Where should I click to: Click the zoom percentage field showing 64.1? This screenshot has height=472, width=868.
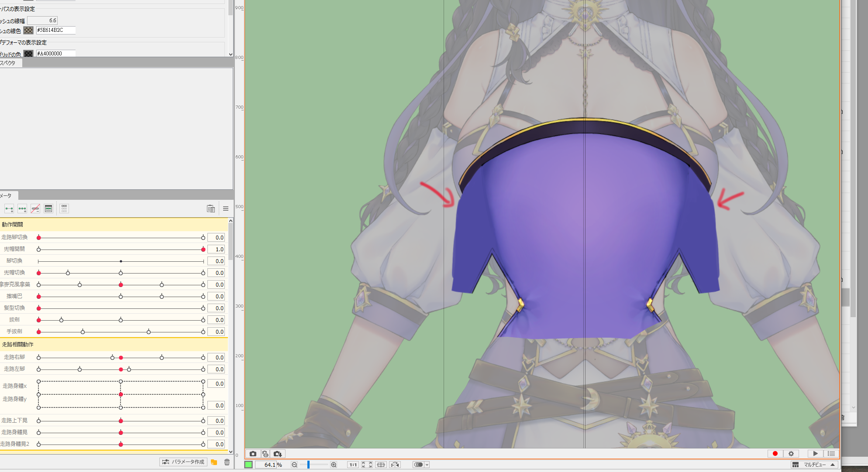[266, 465]
